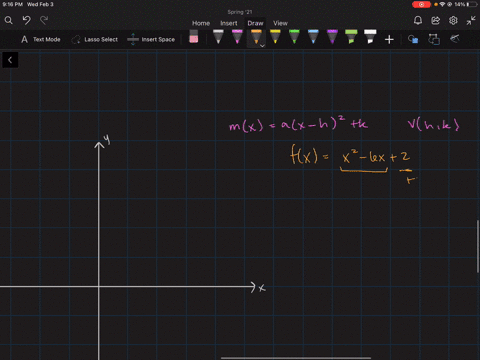
Task: Open the search magnifier icon
Action: click(x=9, y=21)
